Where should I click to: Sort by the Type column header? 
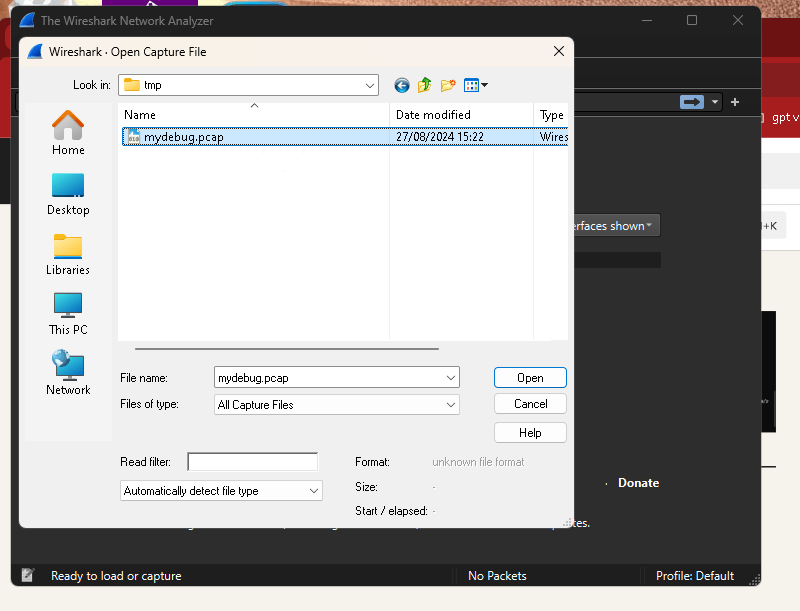[x=551, y=115]
